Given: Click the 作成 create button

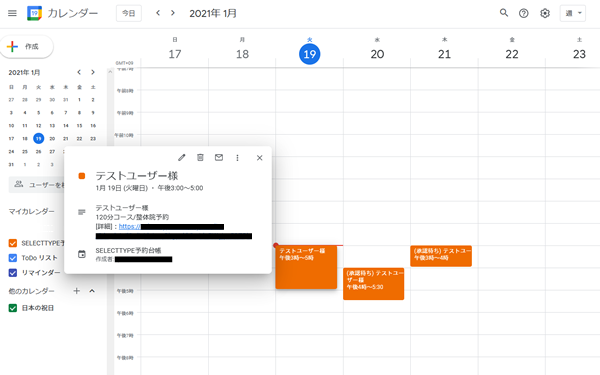Looking at the screenshot, I should click(26, 47).
